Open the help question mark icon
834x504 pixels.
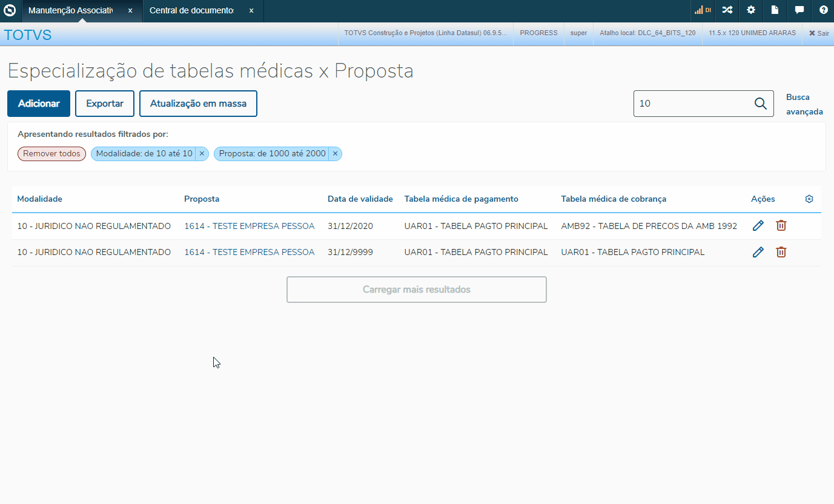[x=824, y=10]
